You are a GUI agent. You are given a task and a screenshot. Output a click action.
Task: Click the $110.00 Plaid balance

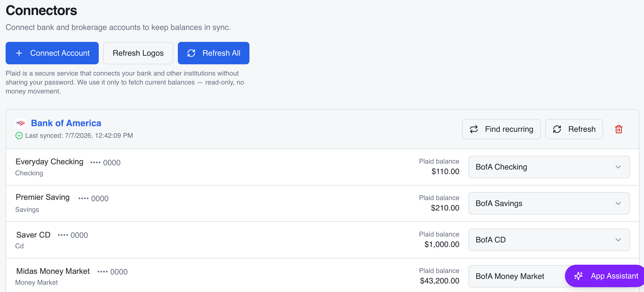(x=445, y=171)
